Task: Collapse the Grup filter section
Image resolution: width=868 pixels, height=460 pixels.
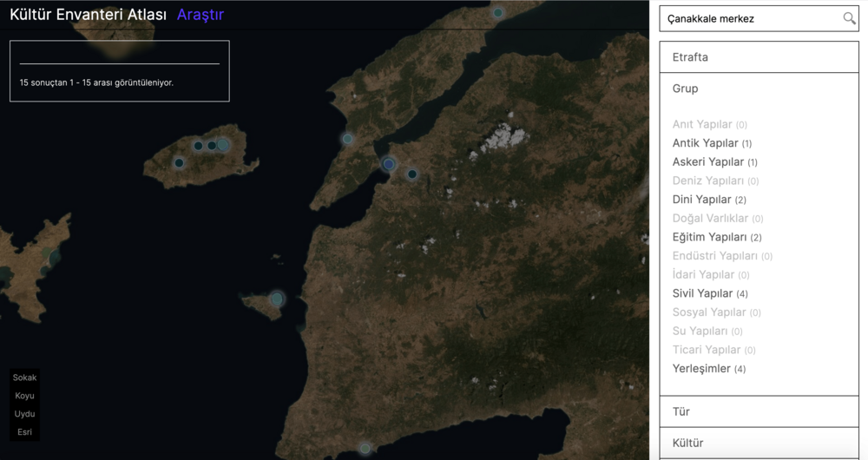Action: click(x=685, y=89)
